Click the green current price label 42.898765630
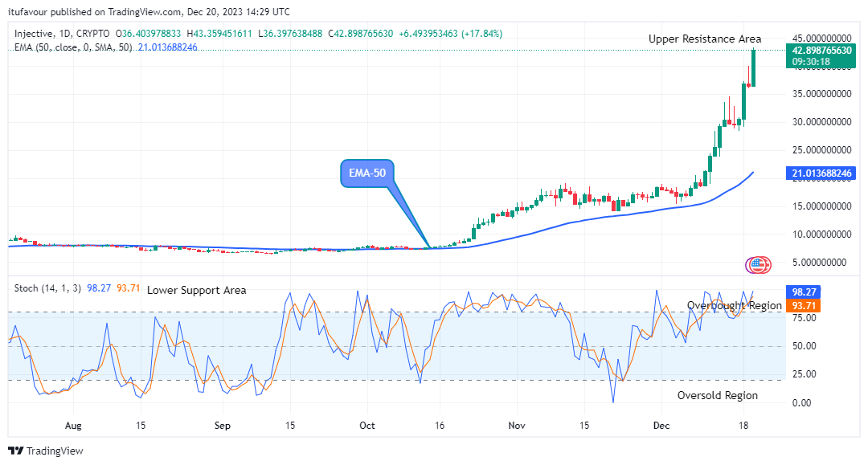 point(821,50)
